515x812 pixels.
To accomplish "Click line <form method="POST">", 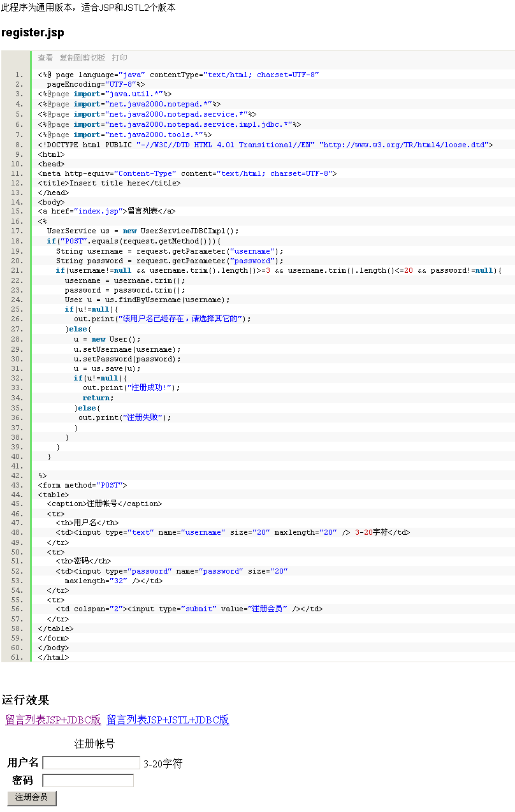I will tap(82, 485).
